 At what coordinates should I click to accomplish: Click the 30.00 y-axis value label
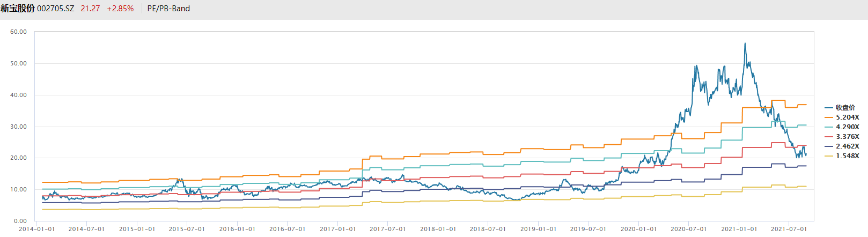coord(18,127)
